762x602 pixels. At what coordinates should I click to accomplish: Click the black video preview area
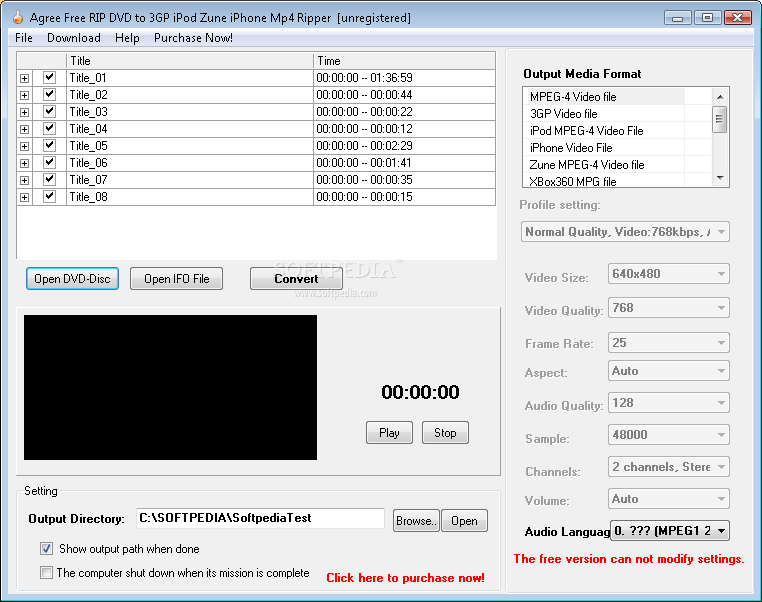pyautogui.click(x=170, y=387)
